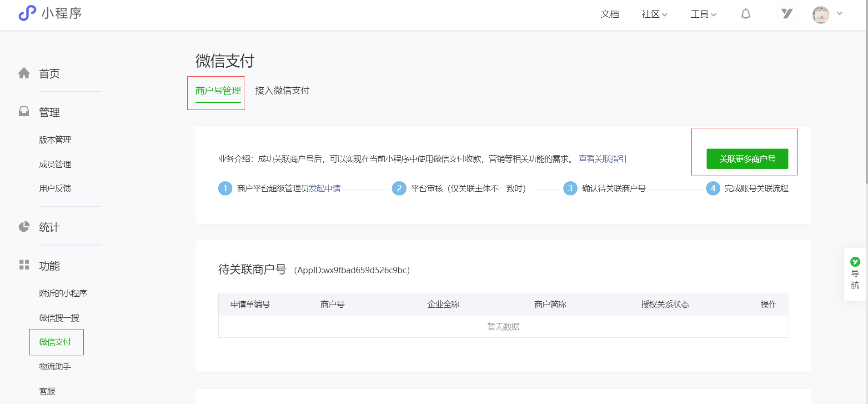Select 微信支付 in the sidebar
Viewport: 868px width, 404px height.
coord(55,342)
